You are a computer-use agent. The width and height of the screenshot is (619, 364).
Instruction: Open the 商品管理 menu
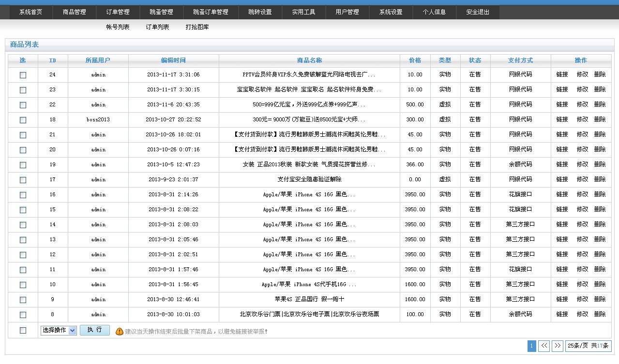74,12
